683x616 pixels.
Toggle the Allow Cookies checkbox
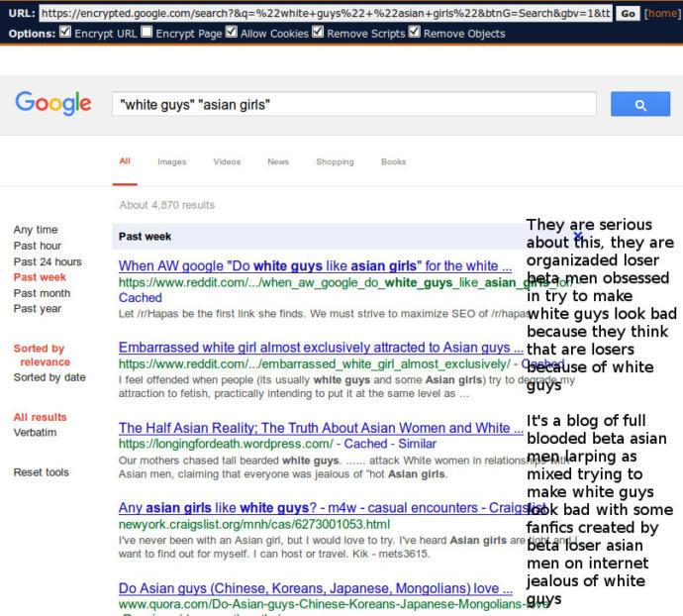[x=232, y=32]
